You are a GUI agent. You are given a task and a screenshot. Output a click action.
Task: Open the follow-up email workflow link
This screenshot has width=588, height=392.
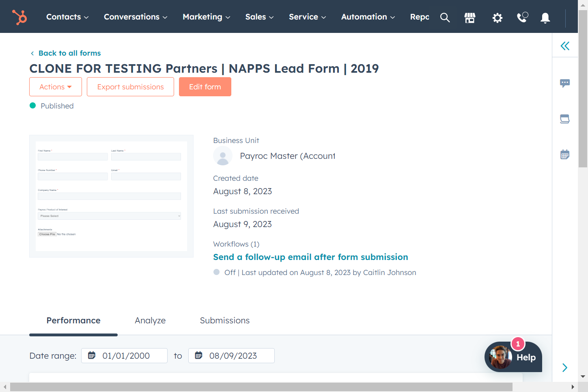tap(311, 257)
